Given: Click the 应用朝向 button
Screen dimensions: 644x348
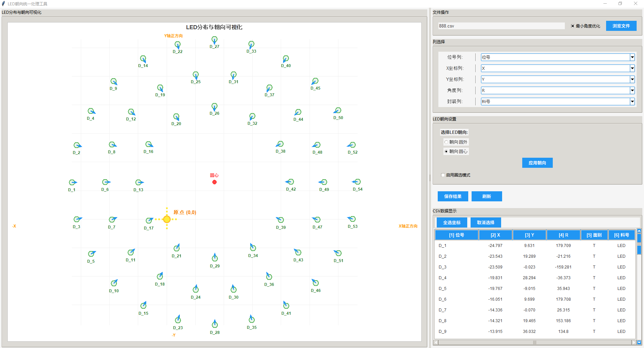Looking at the screenshot, I should coord(537,163).
